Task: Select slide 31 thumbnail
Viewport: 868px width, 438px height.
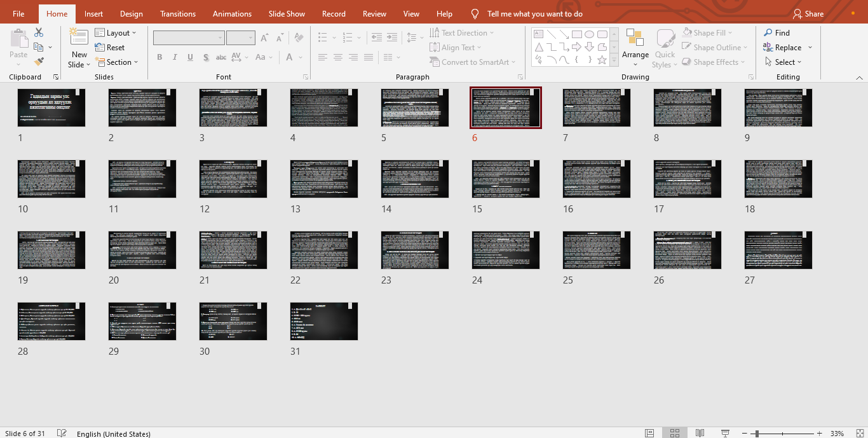Action: click(x=324, y=321)
